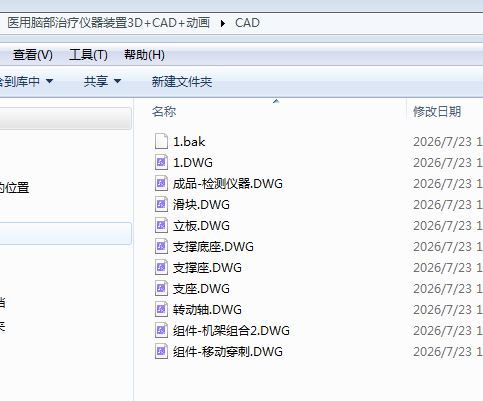Viewport: 483px width, 401px height.
Task: Click the 组件-机架组合2.DWG file icon
Action: coord(161,330)
